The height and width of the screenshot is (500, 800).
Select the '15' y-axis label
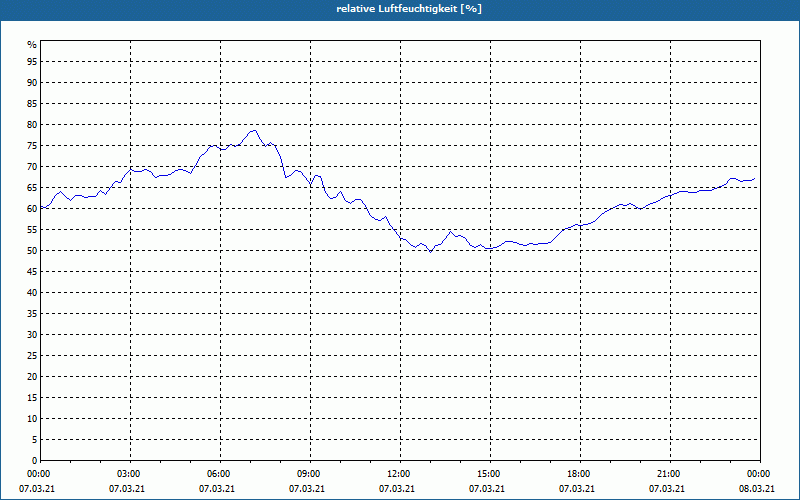click(x=32, y=397)
